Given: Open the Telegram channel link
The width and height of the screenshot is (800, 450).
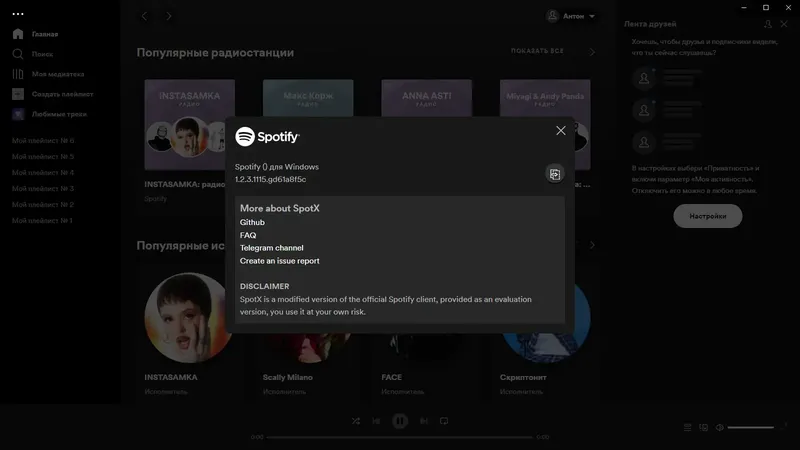Looking at the screenshot, I should pyautogui.click(x=271, y=248).
